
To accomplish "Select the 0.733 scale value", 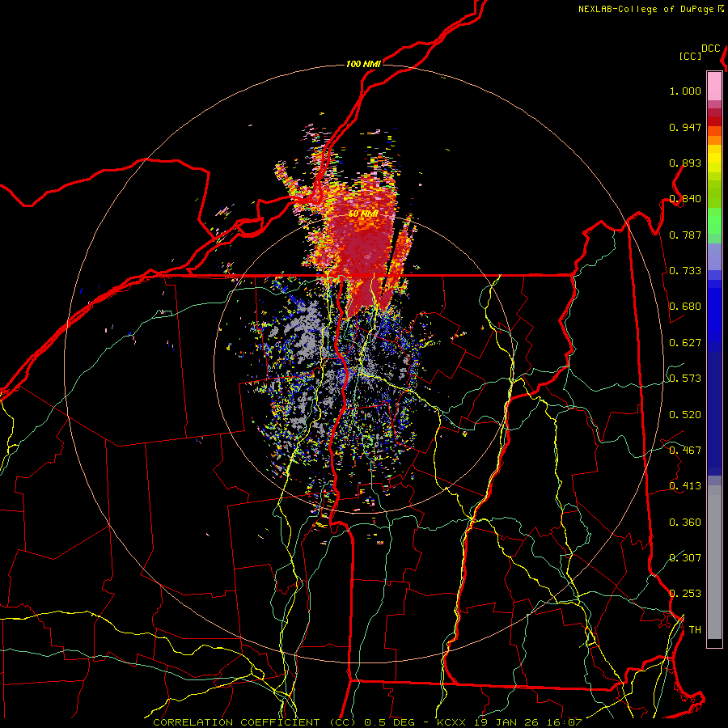I will [685, 271].
